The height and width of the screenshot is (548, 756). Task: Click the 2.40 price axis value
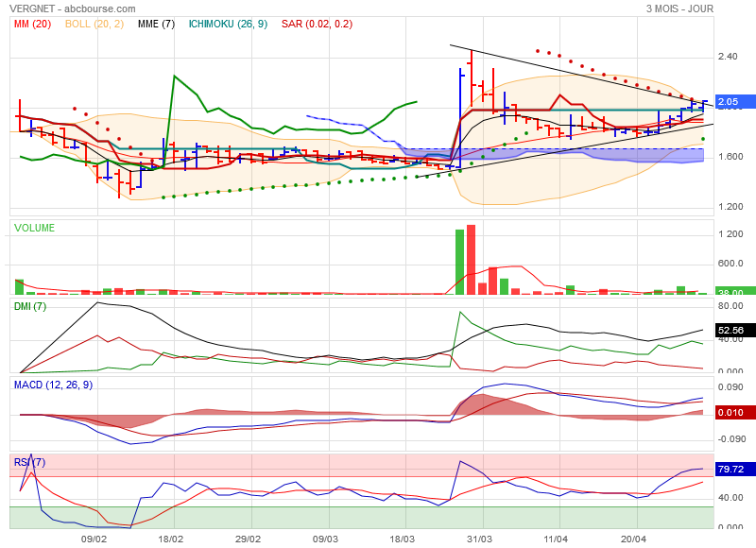pyautogui.click(x=728, y=57)
